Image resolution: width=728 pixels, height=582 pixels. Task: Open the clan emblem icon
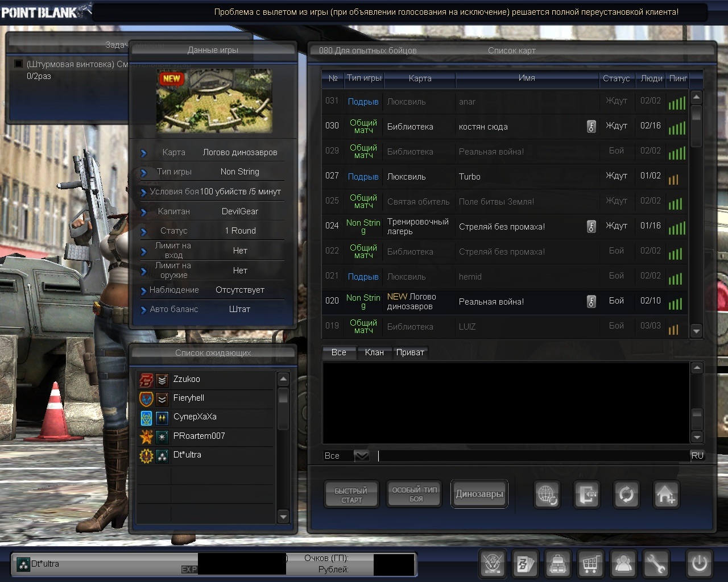coord(492,564)
